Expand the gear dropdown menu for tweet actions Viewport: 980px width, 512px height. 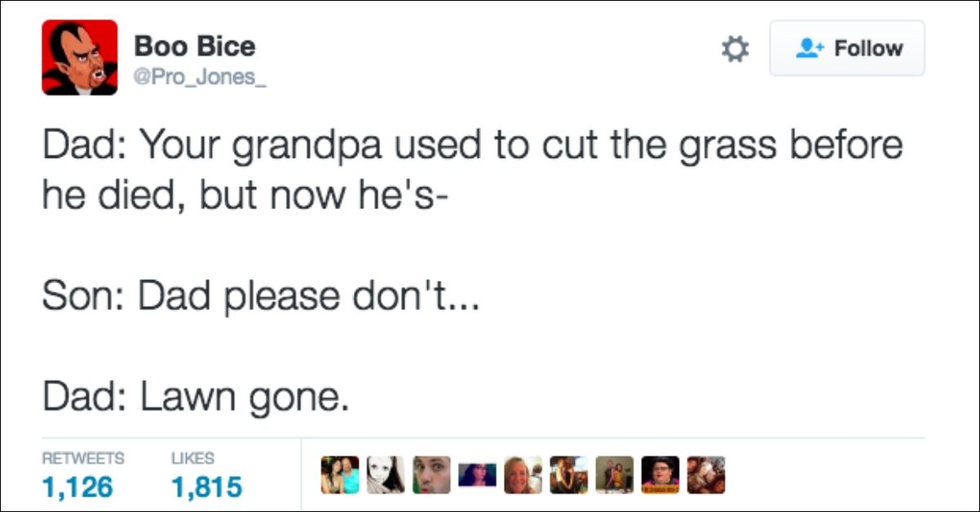tap(736, 48)
